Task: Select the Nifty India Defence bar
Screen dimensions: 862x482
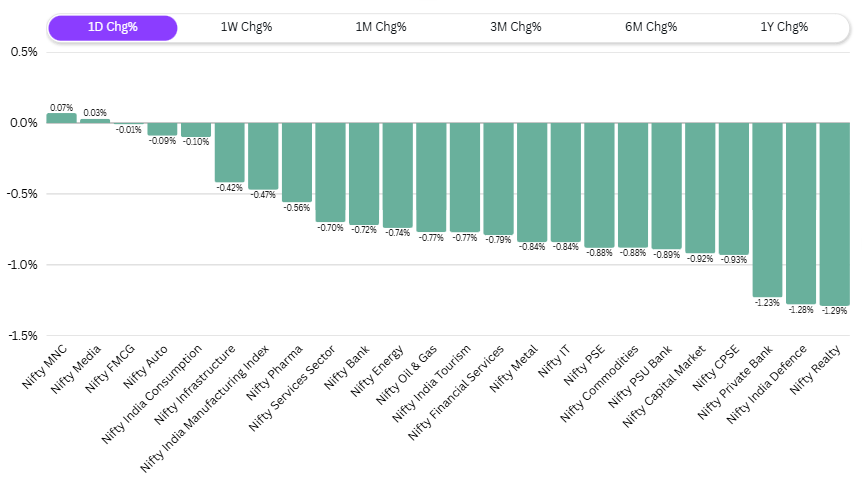Action: 800,212
